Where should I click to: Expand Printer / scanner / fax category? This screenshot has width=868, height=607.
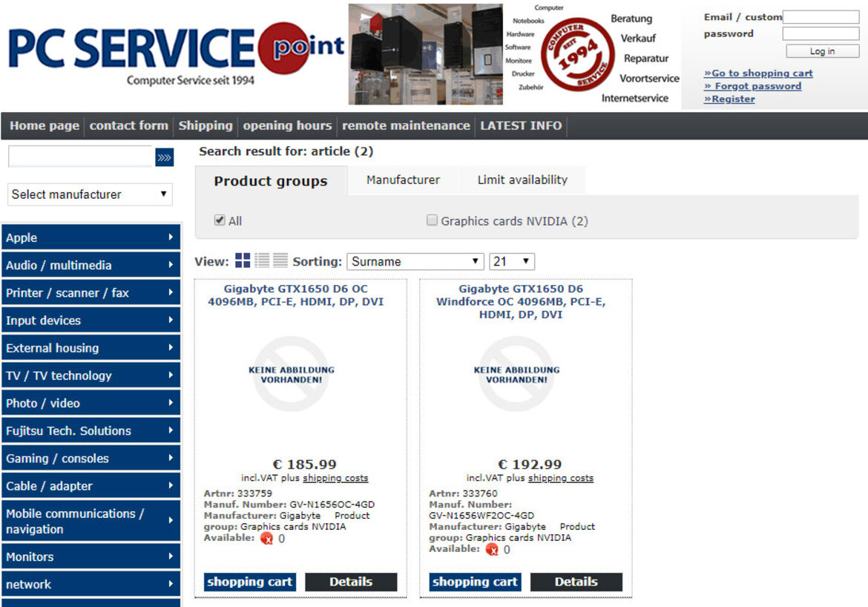[91, 293]
